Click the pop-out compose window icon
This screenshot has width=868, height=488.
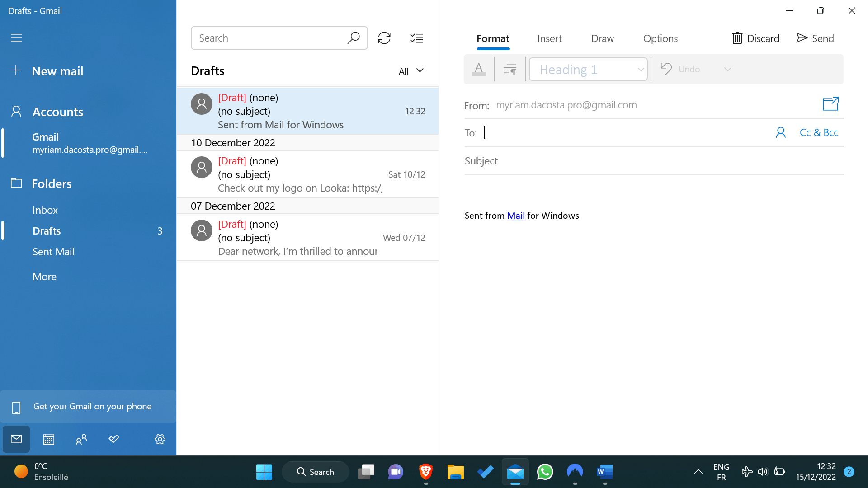(x=830, y=104)
